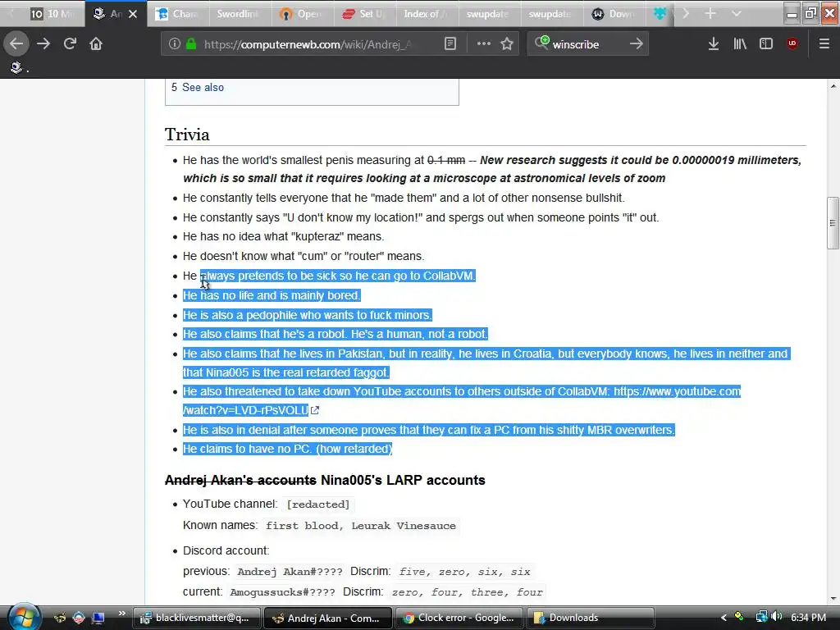Open the Firefox downloads panel
840x630 pixels.
pyautogui.click(x=713, y=43)
